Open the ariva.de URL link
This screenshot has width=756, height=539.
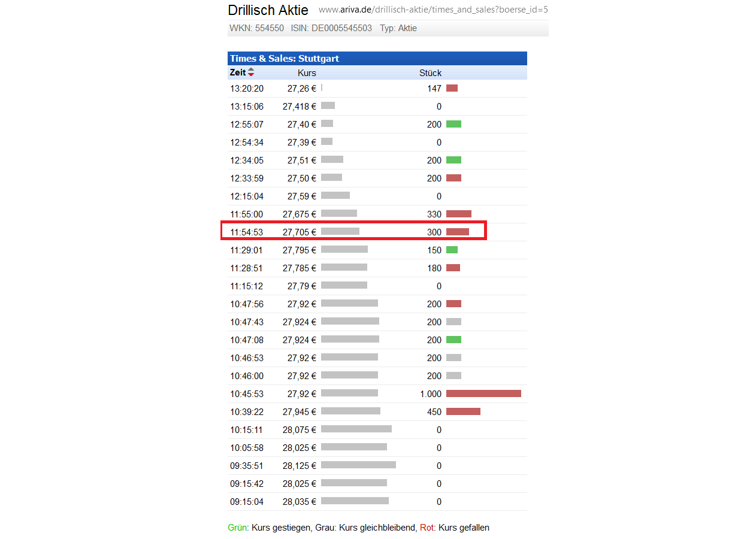(433, 10)
